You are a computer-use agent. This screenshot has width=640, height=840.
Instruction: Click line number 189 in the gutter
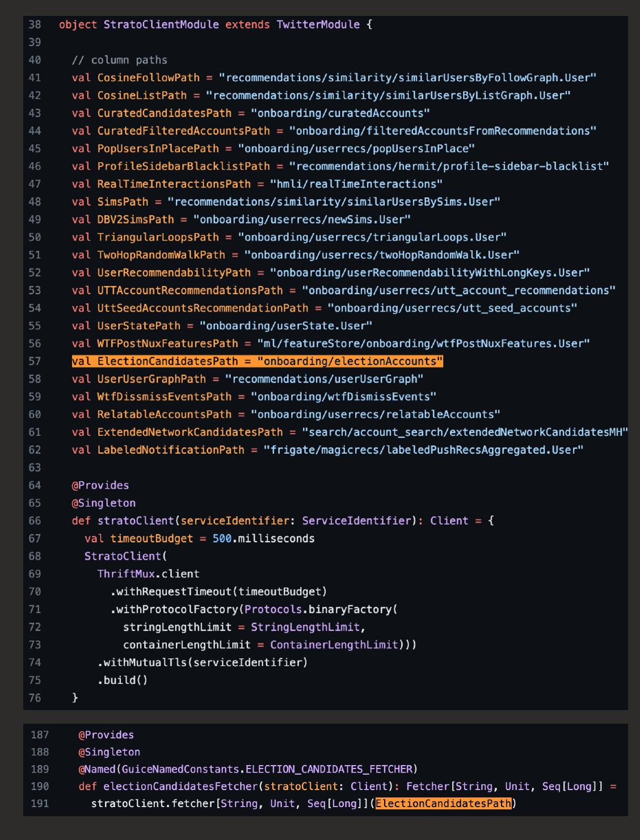click(40, 769)
